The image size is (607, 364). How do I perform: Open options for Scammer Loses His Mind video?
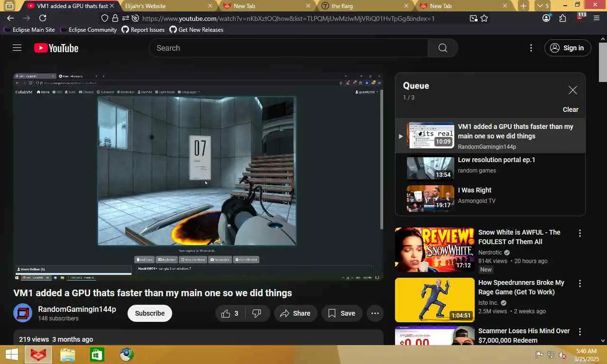pyautogui.click(x=579, y=332)
